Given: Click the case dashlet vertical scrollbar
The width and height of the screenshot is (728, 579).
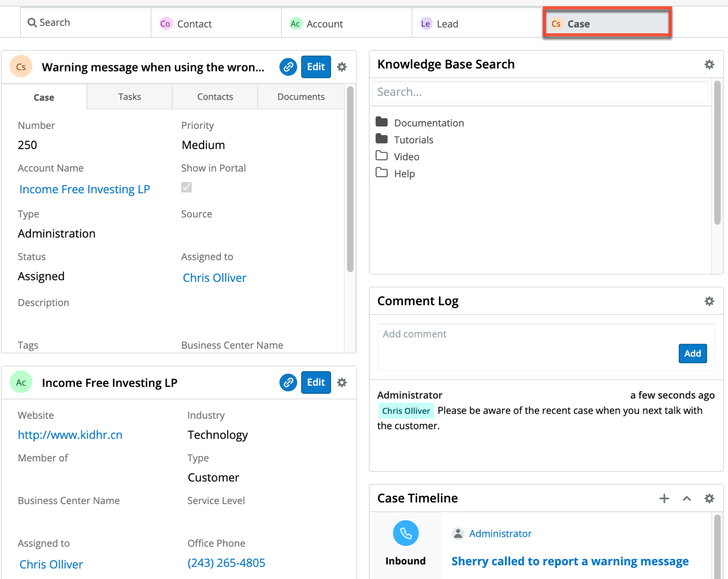Looking at the screenshot, I should coord(350,179).
